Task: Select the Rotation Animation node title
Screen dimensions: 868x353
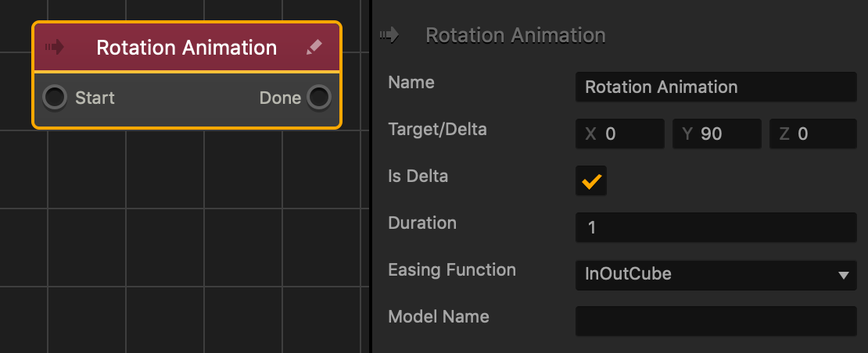Action: click(187, 48)
